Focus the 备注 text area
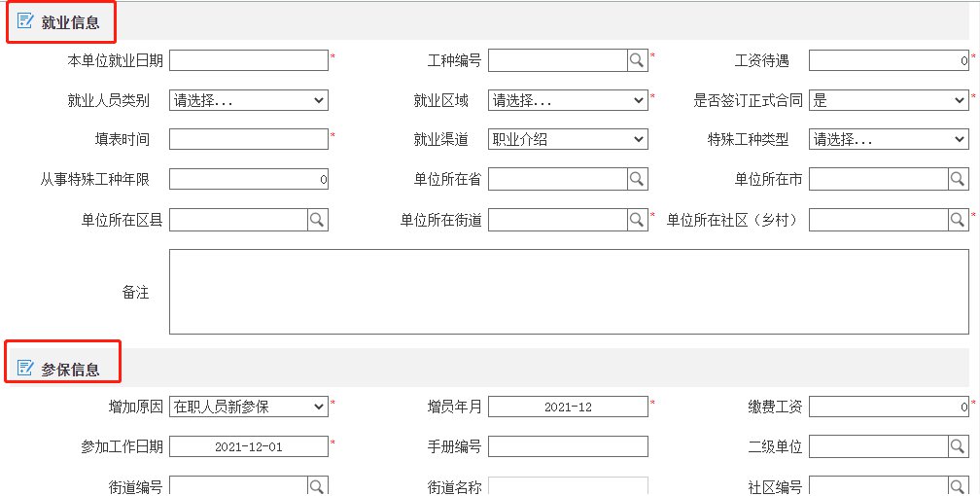Viewport: 980px width, 496px height. point(569,292)
